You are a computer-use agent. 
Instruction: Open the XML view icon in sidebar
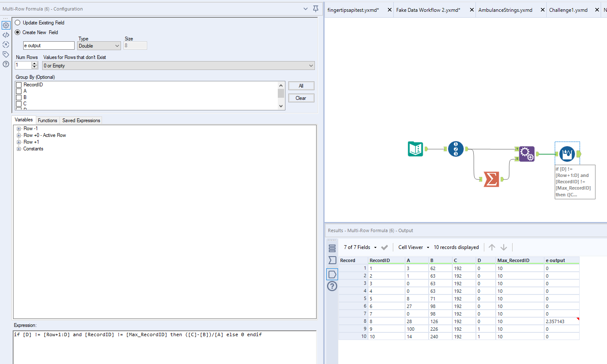[6, 35]
